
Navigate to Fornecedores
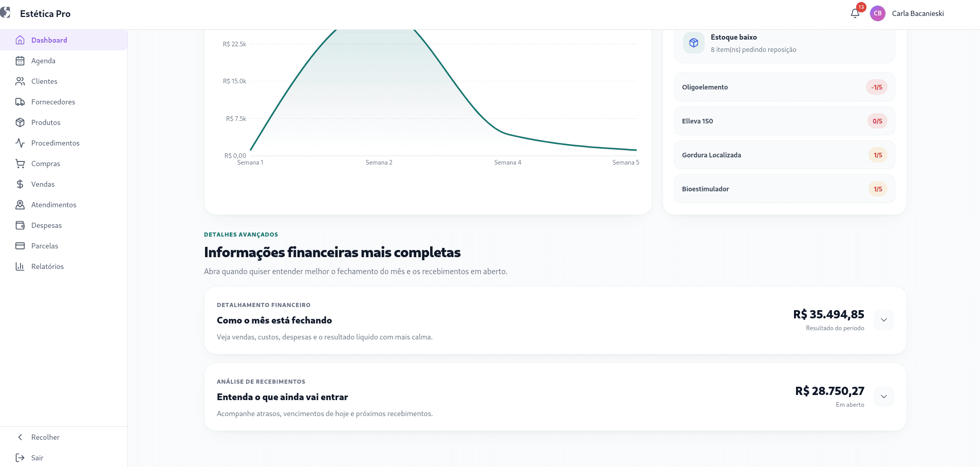tap(64, 102)
